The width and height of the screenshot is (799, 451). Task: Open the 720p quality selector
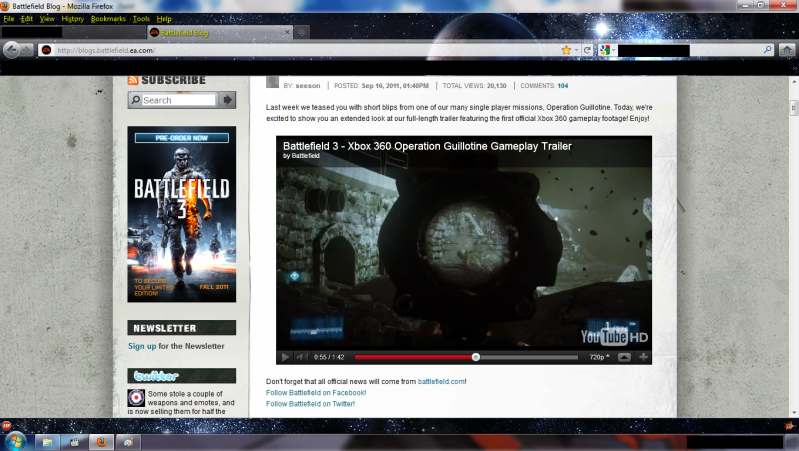599,357
